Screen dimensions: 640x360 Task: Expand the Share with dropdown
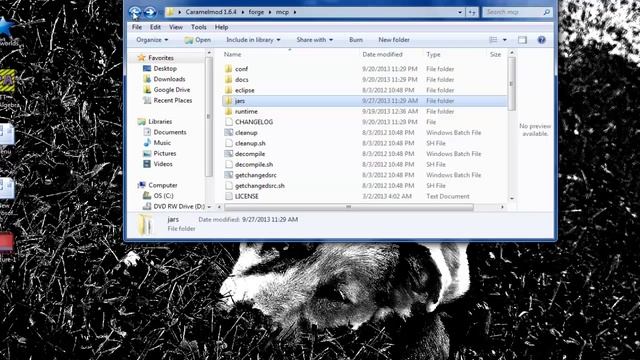pos(314,40)
